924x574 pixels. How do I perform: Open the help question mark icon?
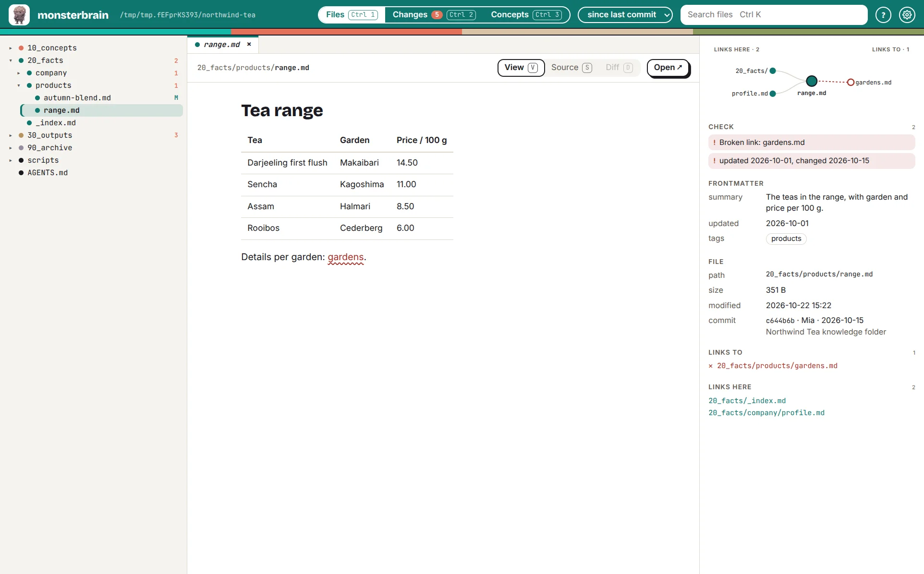(883, 15)
